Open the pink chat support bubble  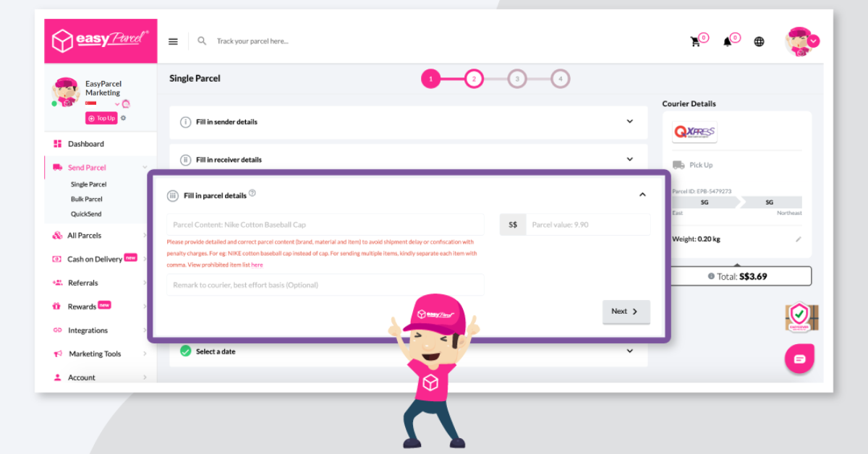799,359
